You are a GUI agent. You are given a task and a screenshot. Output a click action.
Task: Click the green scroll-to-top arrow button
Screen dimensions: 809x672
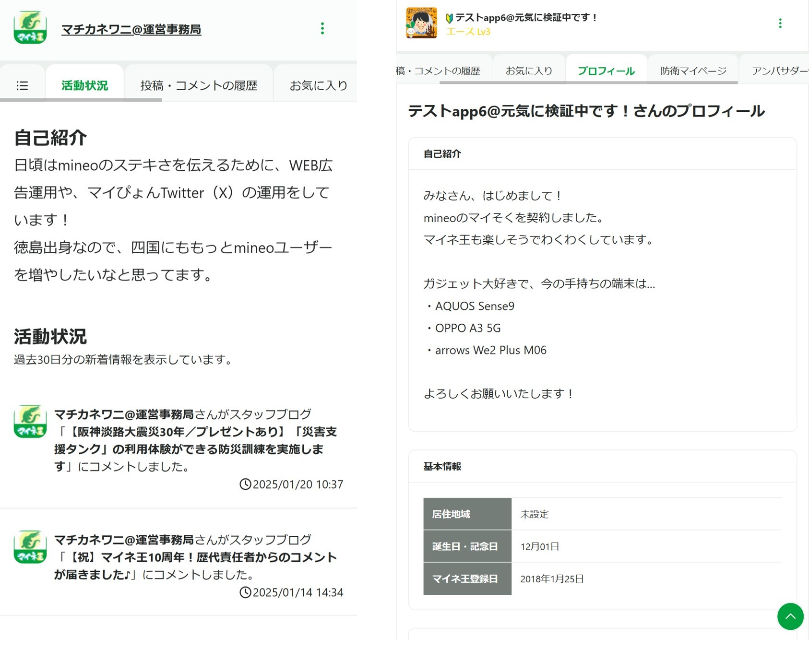790,616
